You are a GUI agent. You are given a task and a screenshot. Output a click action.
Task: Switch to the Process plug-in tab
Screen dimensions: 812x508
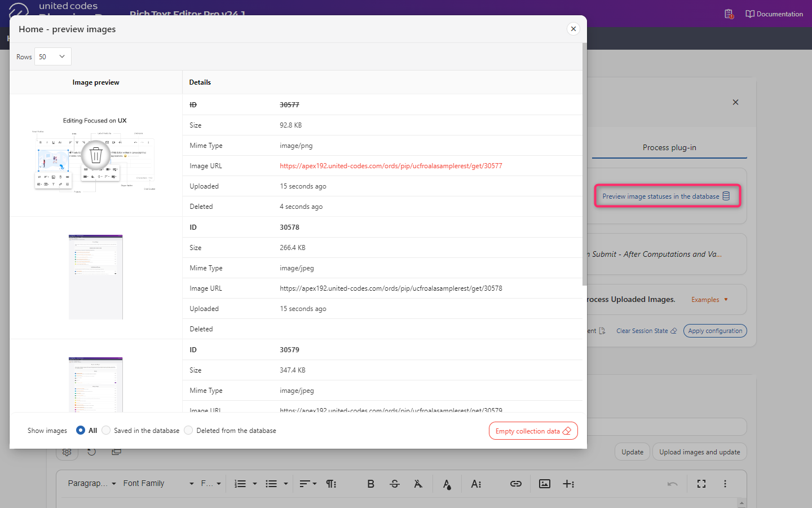tap(669, 147)
